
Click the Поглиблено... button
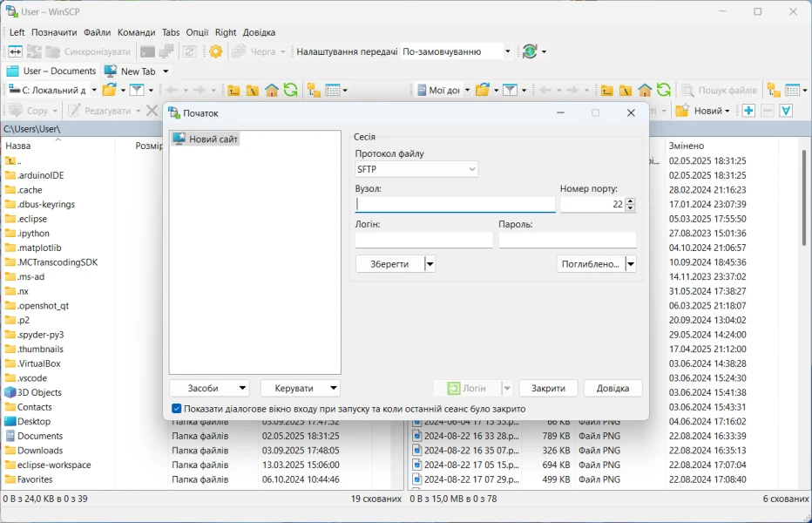[x=591, y=264]
